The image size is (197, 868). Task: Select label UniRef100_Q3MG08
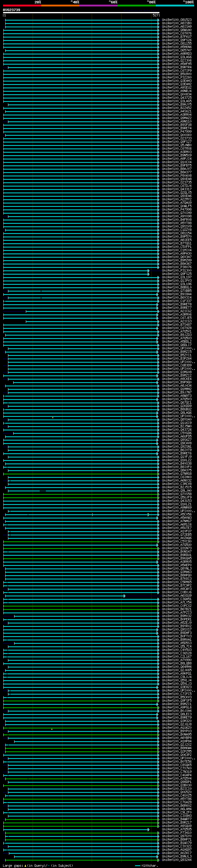pyautogui.click(x=177, y=372)
